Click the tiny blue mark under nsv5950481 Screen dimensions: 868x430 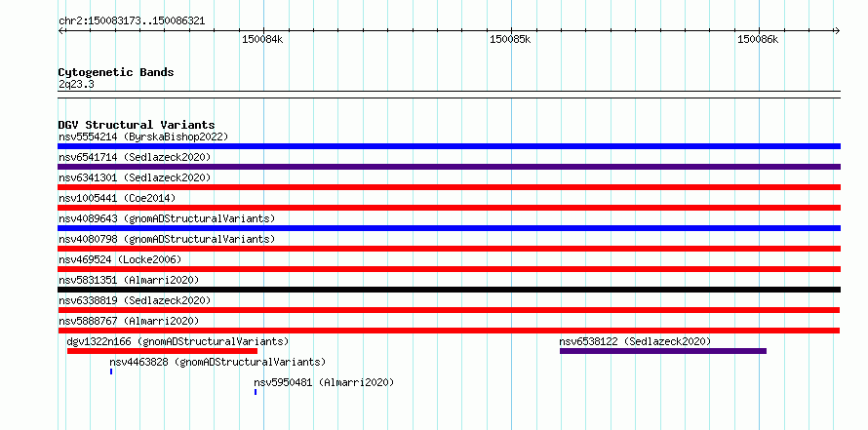click(x=256, y=392)
